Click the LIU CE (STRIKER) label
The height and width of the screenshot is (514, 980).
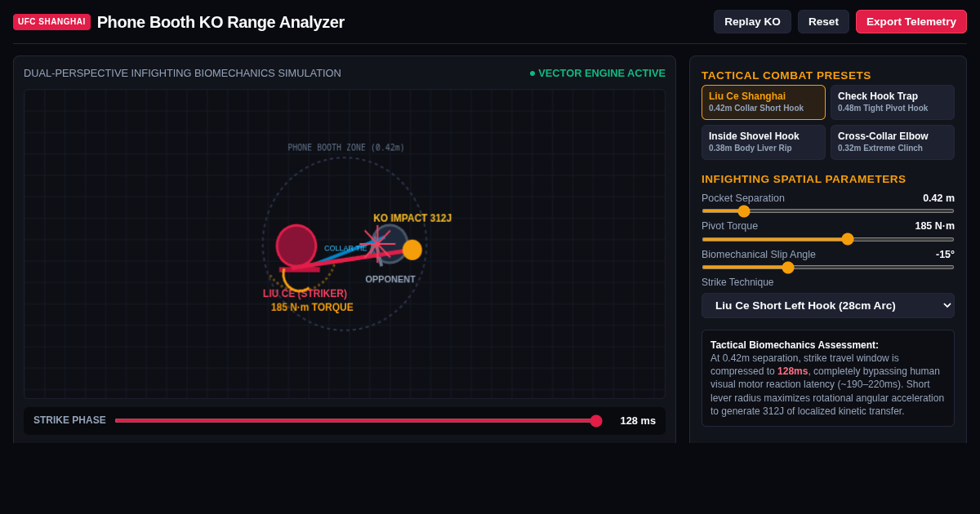305,294
